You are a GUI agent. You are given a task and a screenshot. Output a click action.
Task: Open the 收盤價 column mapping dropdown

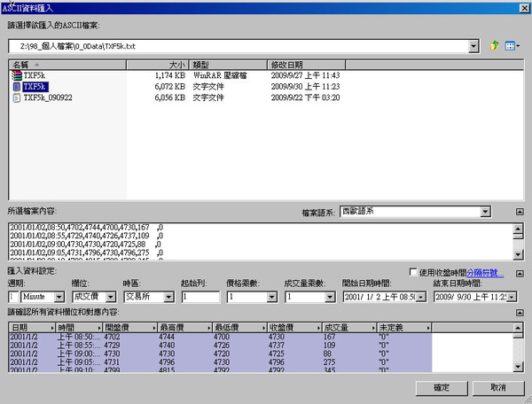(x=318, y=328)
